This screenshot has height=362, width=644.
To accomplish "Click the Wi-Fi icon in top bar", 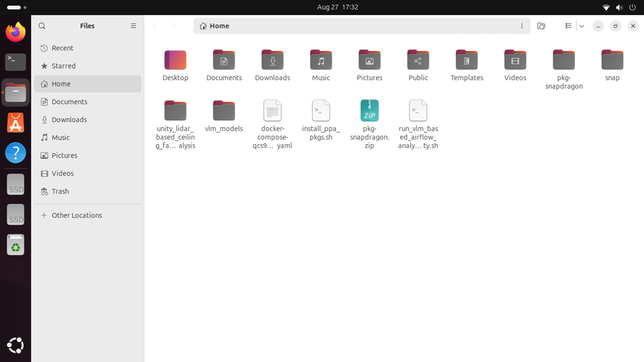I will coord(606,7).
